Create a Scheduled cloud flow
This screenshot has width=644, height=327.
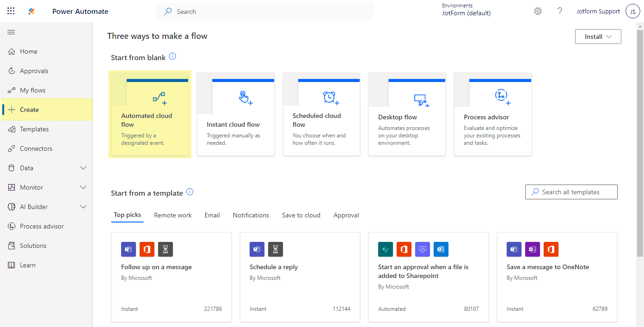(321, 114)
